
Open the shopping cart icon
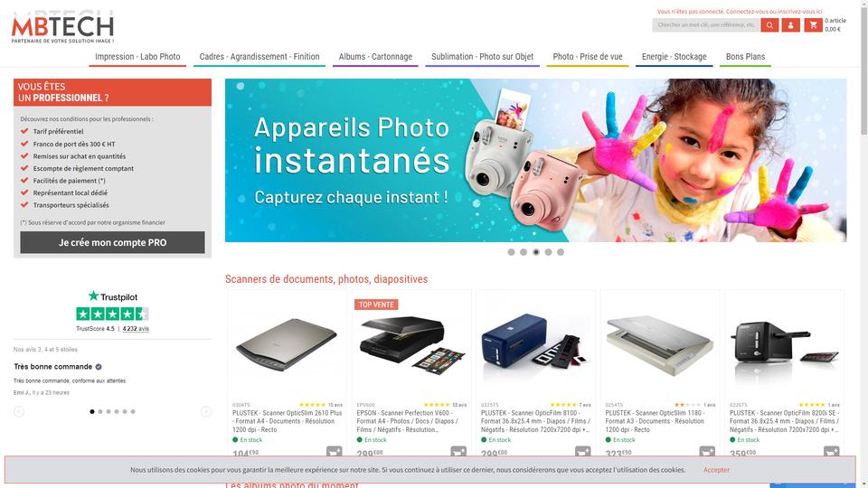point(813,25)
